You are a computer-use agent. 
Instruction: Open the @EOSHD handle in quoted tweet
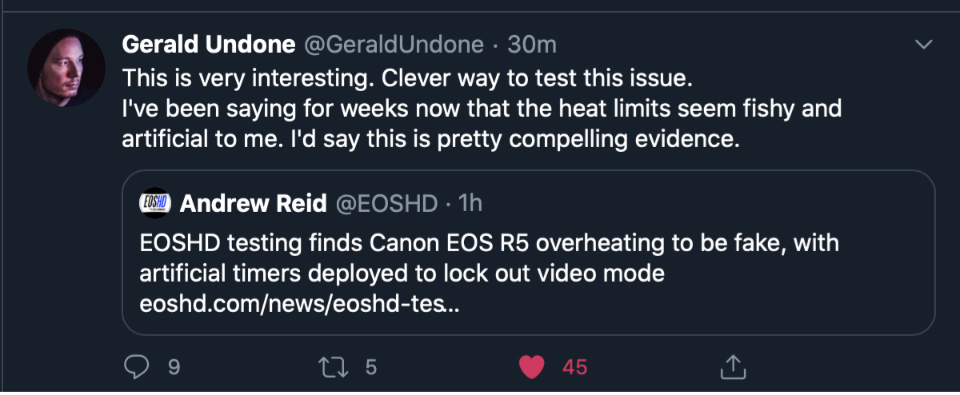(x=386, y=203)
